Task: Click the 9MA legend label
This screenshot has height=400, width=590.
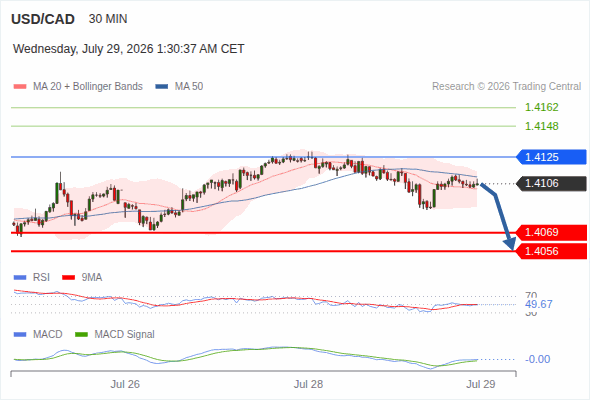Action: 92,278
